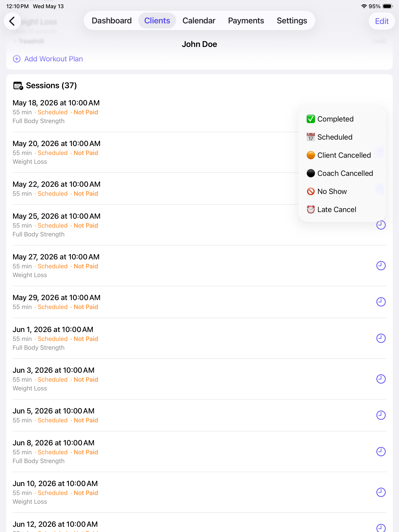The height and width of the screenshot is (532, 399).
Task: Select Jun 10, 2026 at 10:00 AM row
Action: (x=199, y=492)
